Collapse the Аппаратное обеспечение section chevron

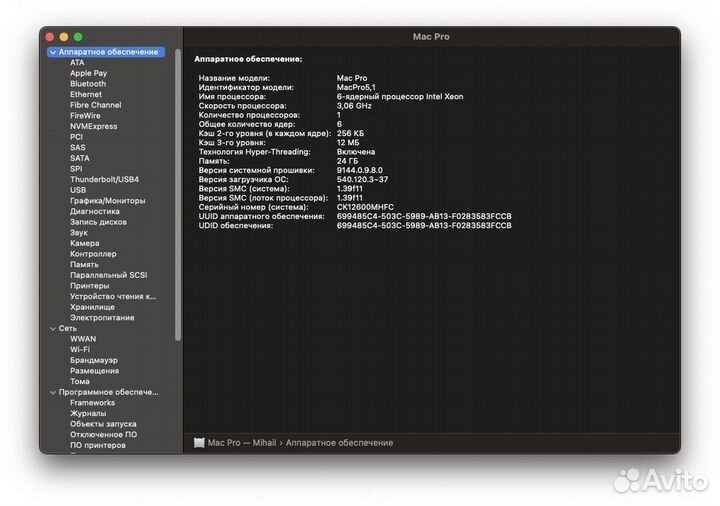tap(53, 52)
